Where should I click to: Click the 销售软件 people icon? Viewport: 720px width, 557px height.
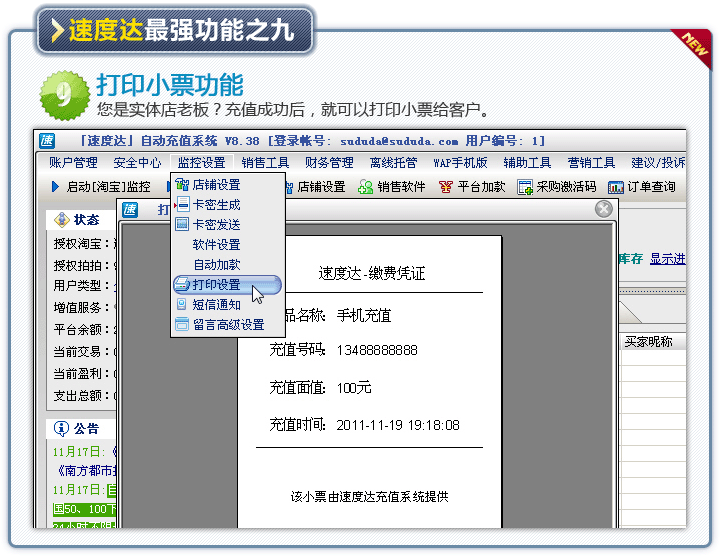(x=366, y=187)
